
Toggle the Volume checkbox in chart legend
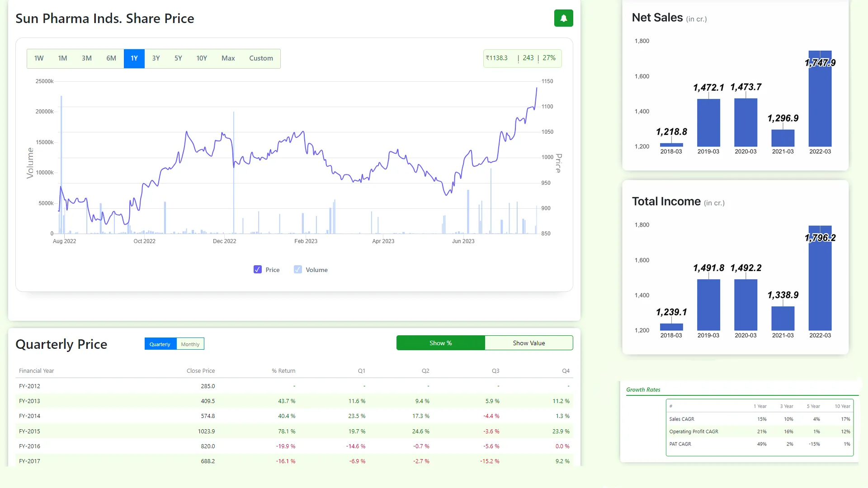[298, 270]
